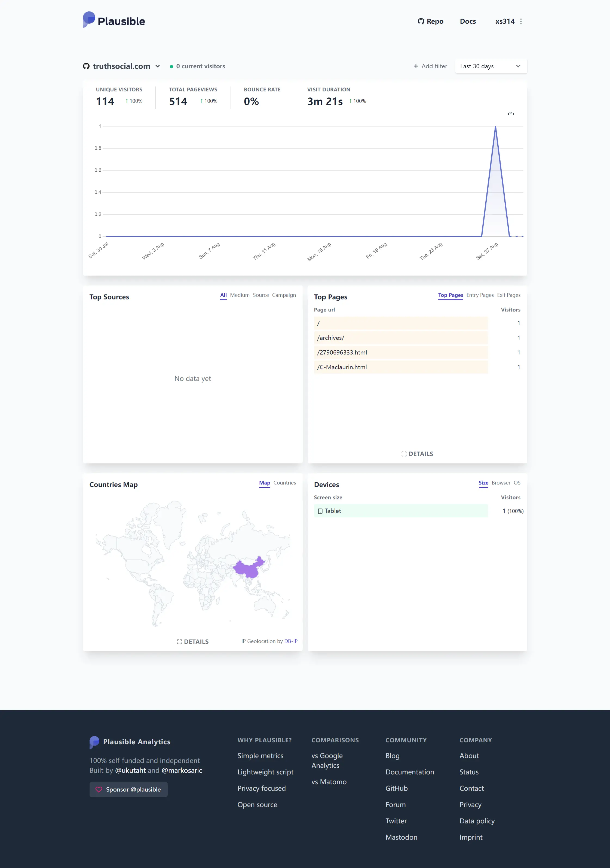Select the Bounce Rate metric

(x=262, y=97)
